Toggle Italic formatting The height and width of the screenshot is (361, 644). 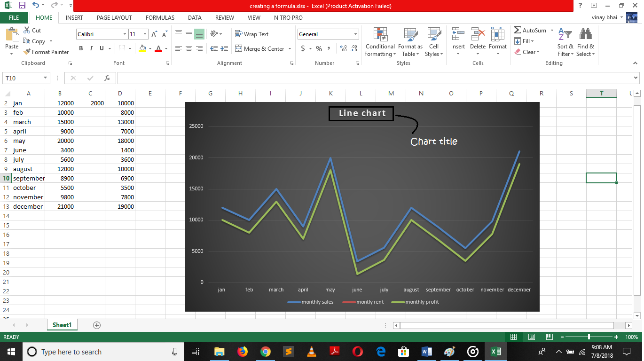tap(91, 48)
